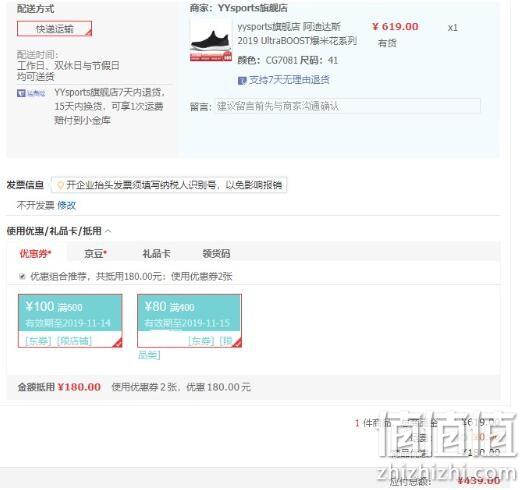Switch to the 京豆 tab
Screen dimensions: 526x490
pyautogui.click(x=95, y=254)
